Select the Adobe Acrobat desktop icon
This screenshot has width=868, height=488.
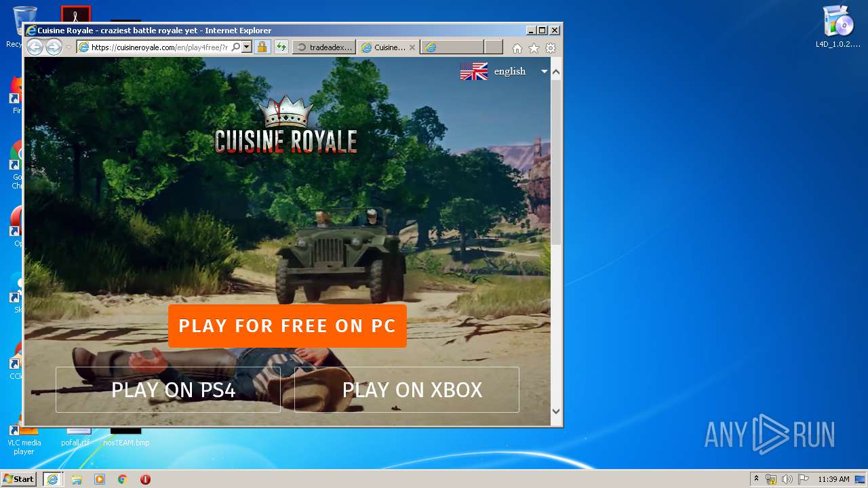[75, 14]
